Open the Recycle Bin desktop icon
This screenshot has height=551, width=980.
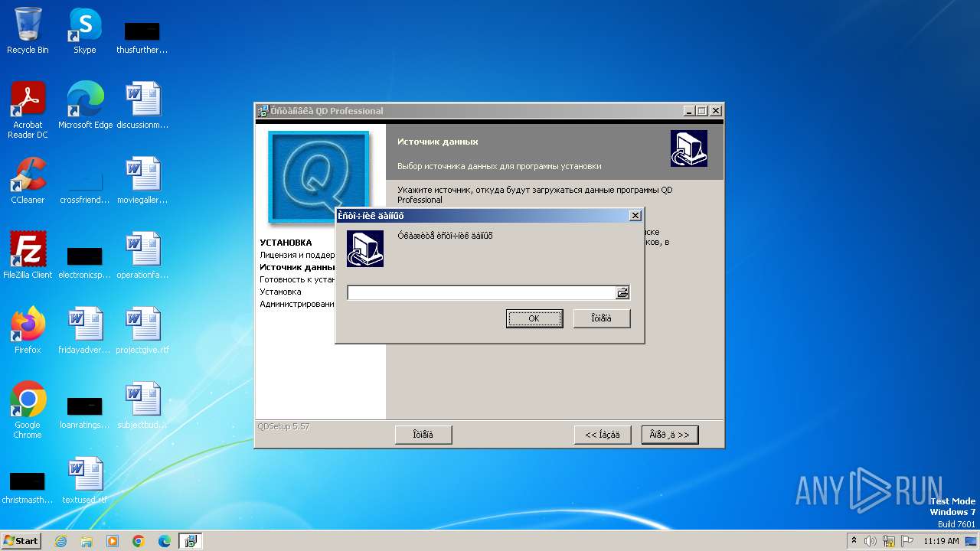pyautogui.click(x=28, y=31)
